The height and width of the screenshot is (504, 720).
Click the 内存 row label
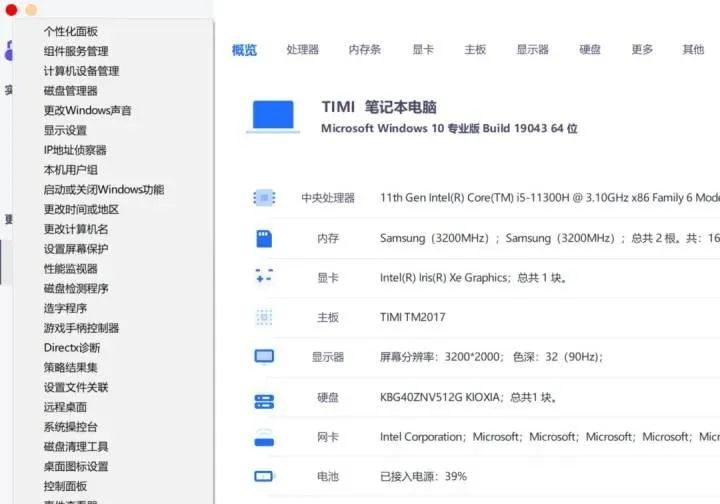tap(328, 238)
